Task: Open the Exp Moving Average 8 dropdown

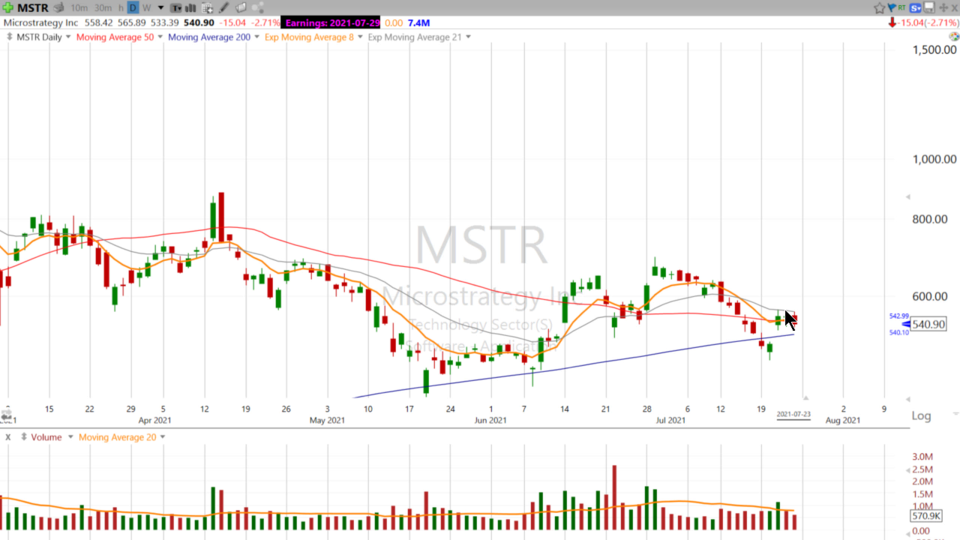Action: click(x=362, y=37)
